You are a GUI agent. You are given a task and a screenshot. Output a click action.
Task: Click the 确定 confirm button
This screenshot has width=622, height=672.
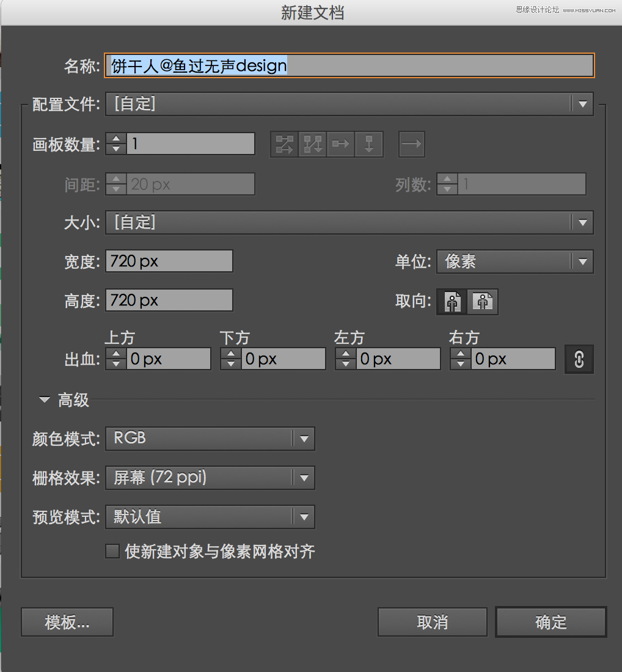click(x=549, y=622)
